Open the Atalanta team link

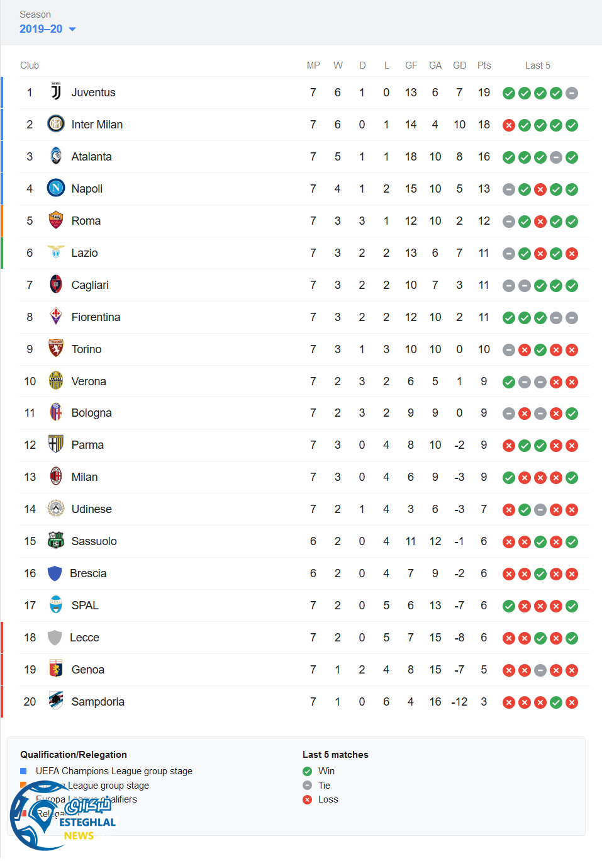[91, 157]
